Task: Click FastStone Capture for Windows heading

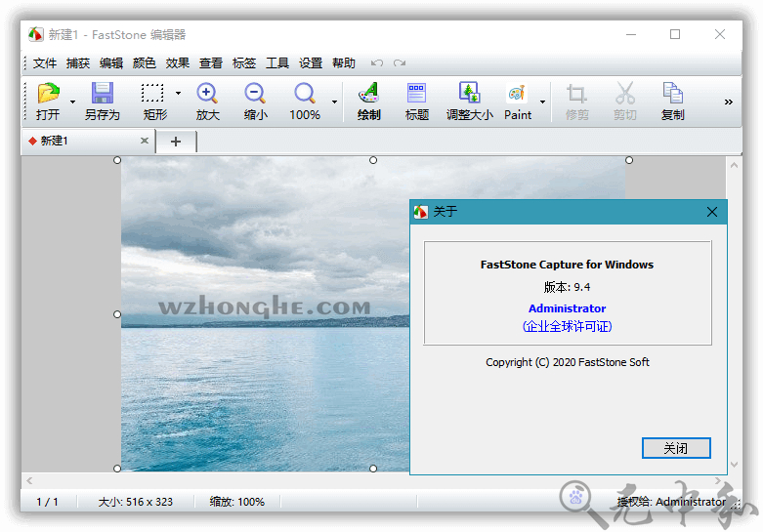Action: 567,265
